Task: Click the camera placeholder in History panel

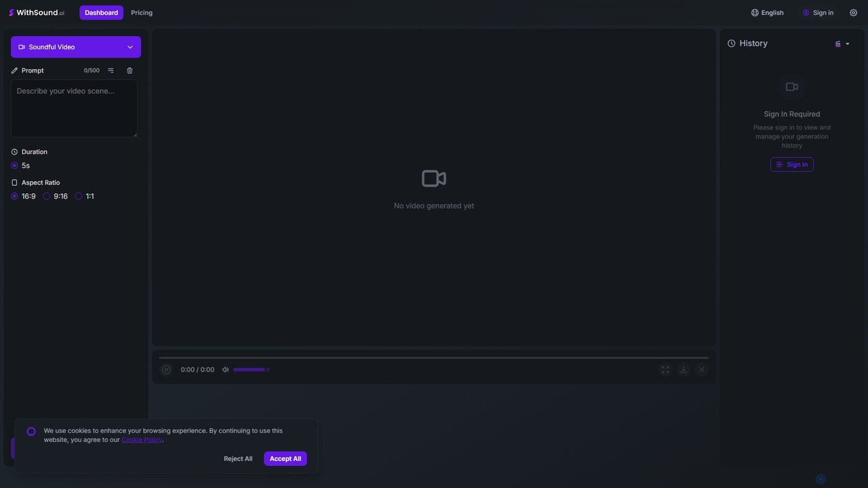Action: [792, 87]
